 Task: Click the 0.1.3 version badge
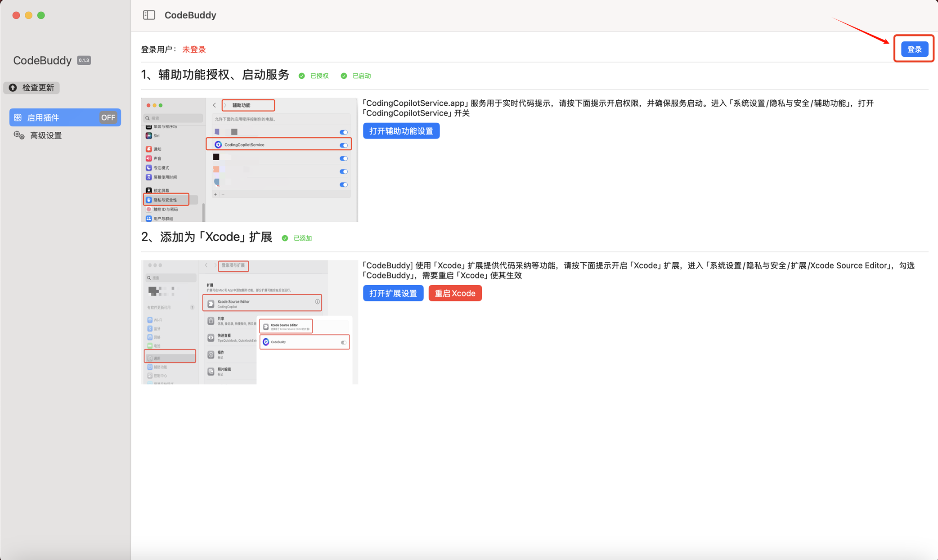(x=84, y=60)
